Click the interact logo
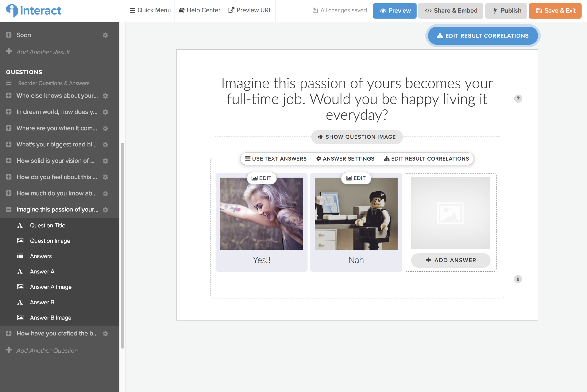Screen dimensions: 587x392 (x=33, y=11)
